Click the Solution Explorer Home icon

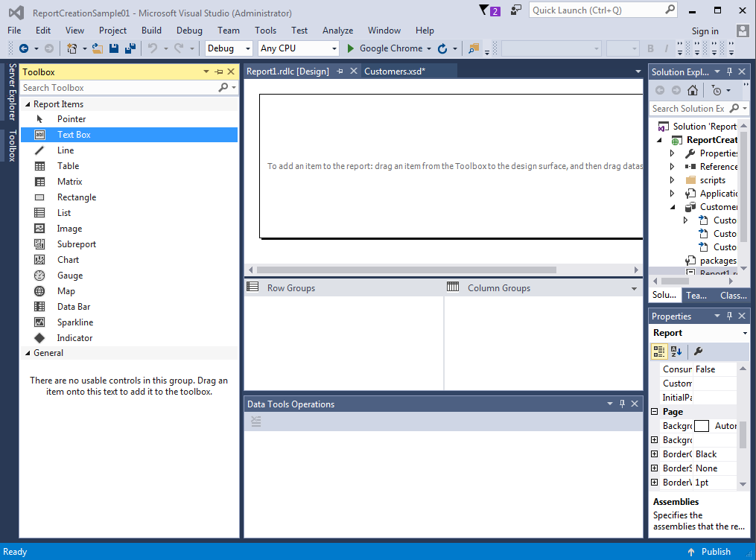(x=693, y=90)
